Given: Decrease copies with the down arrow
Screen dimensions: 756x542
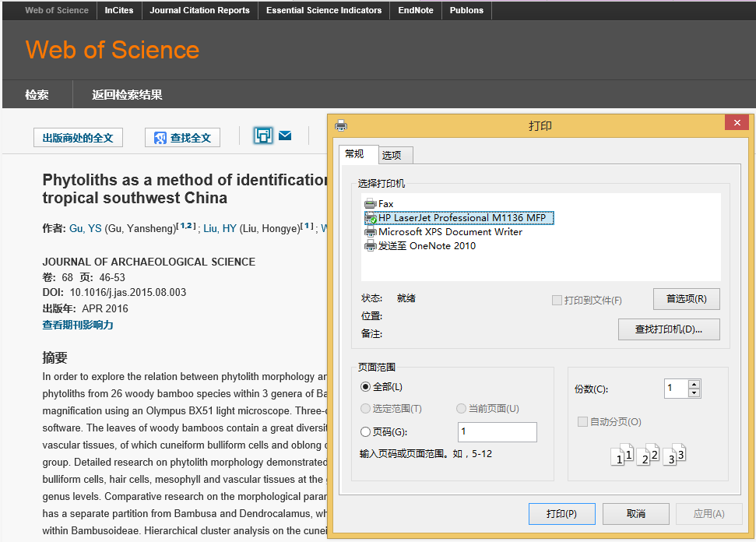Looking at the screenshot, I should click(694, 392).
